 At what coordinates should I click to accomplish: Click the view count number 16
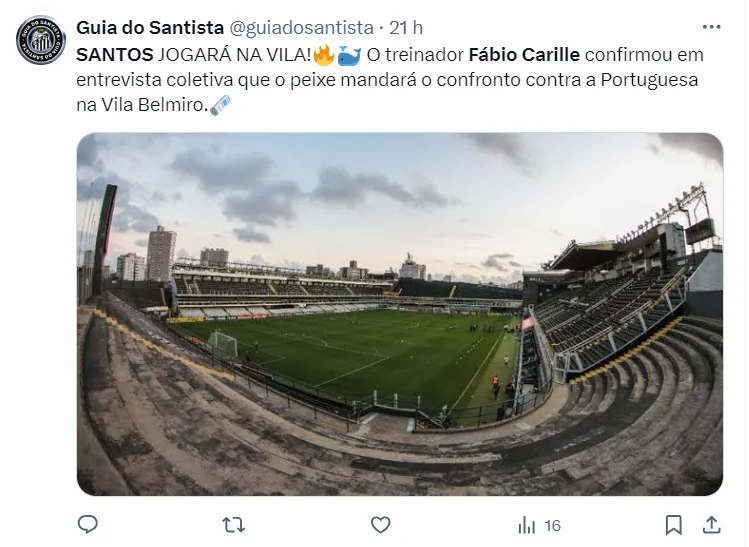553,525
